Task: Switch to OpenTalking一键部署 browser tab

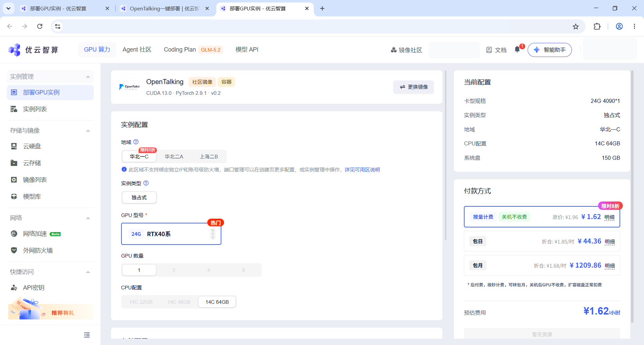Action: pyautogui.click(x=164, y=8)
